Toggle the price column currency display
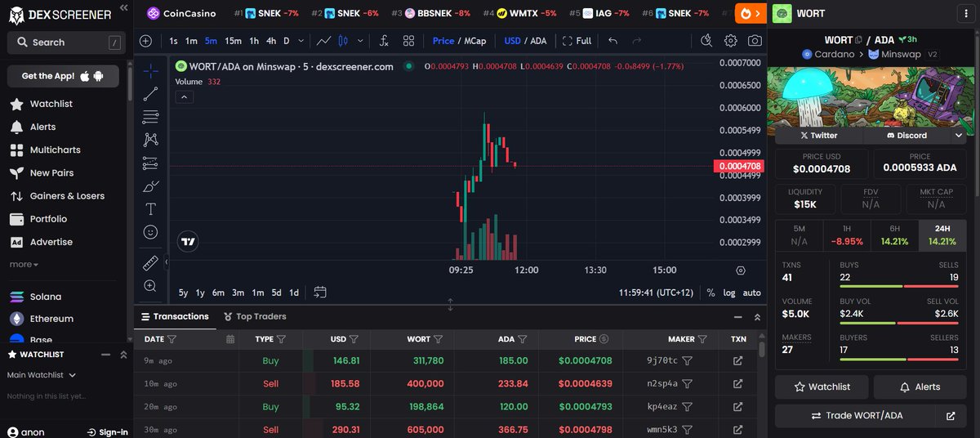Viewport: 980px width, 438px height. (x=604, y=338)
